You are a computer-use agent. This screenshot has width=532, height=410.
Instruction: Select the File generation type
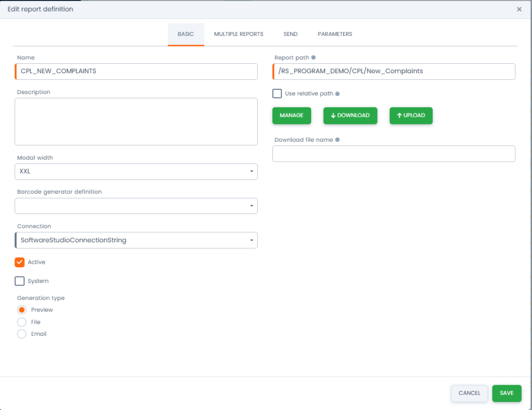pyautogui.click(x=22, y=322)
